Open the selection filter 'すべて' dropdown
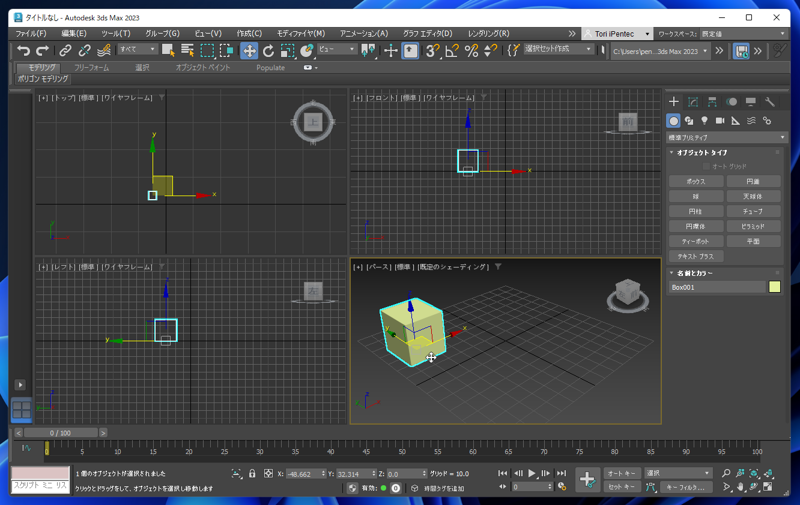The height and width of the screenshot is (505, 800). [x=137, y=49]
